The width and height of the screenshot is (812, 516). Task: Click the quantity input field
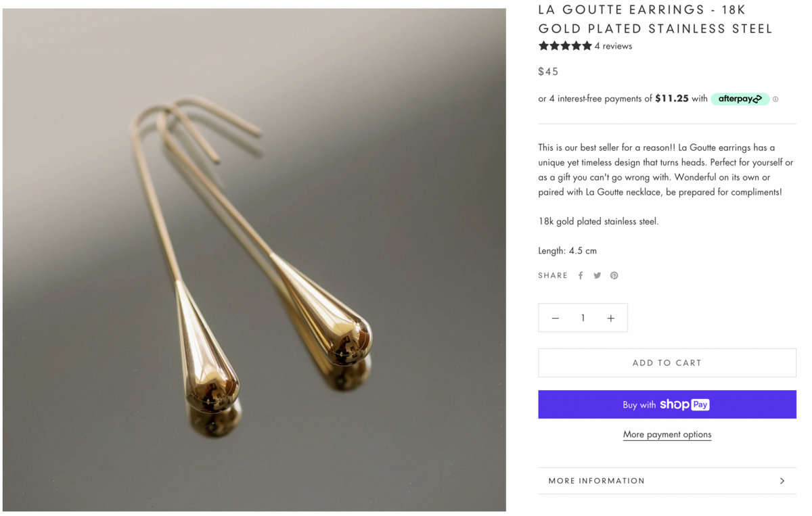point(583,318)
